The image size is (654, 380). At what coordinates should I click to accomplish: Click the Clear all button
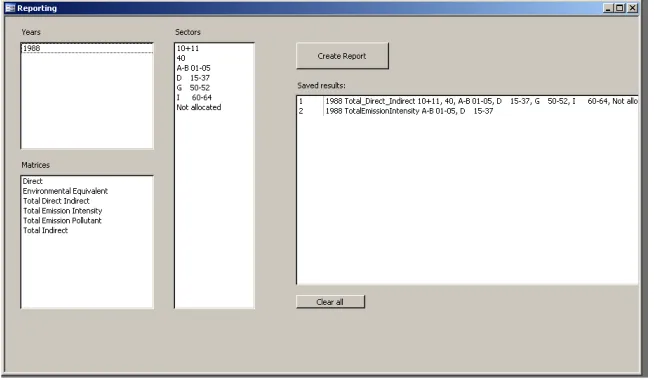pyautogui.click(x=330, y=302)
